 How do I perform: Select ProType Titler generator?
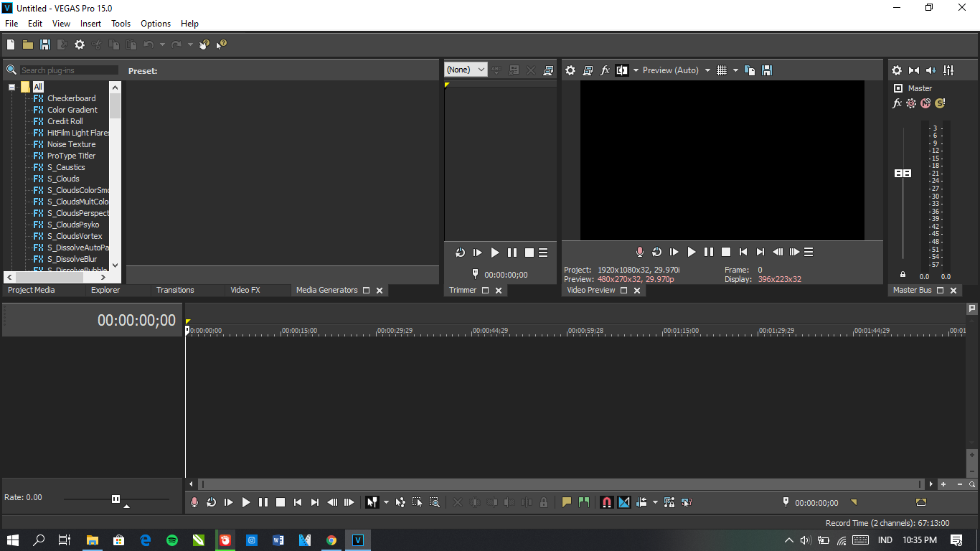[x=71, y=156]
